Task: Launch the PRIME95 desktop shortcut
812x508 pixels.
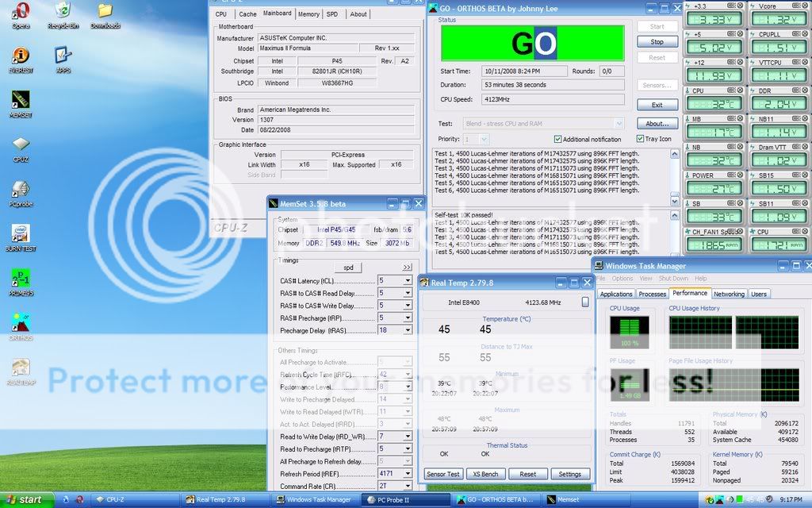Action: coord(21,283)
